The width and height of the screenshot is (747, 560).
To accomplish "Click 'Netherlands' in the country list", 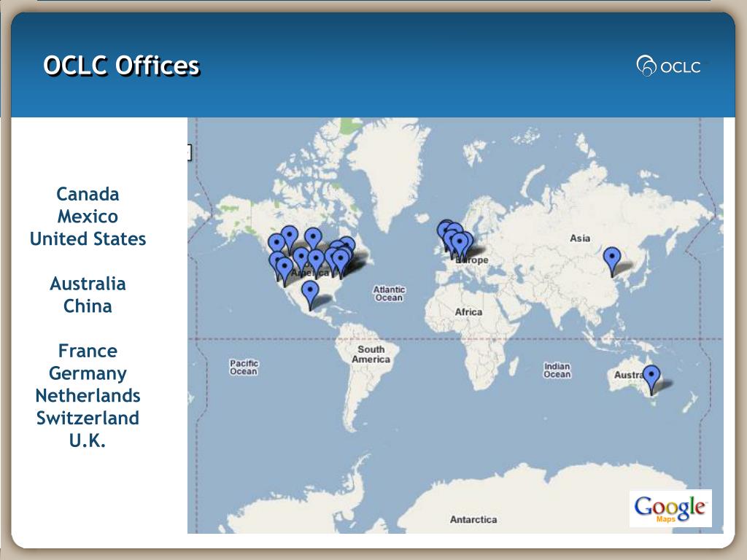I will (x=88, y=396).
